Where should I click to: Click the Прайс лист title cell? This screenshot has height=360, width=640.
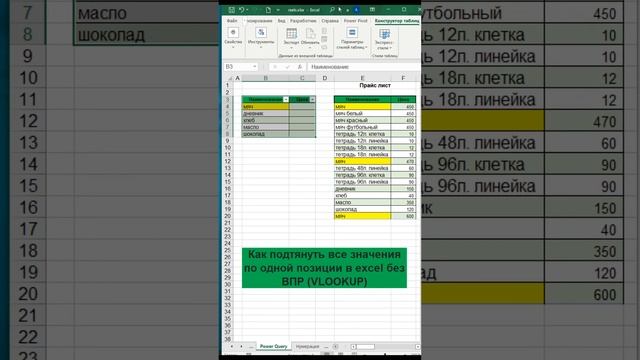point(375,85)
